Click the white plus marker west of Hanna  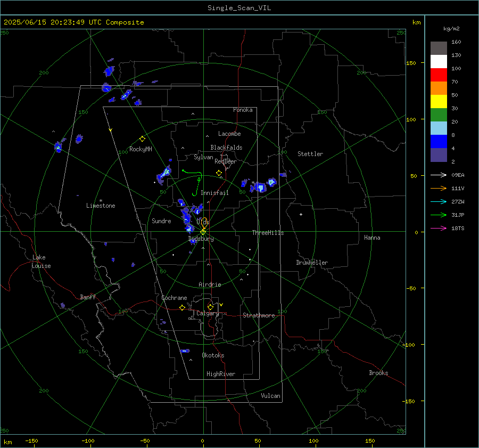point(301,214)
